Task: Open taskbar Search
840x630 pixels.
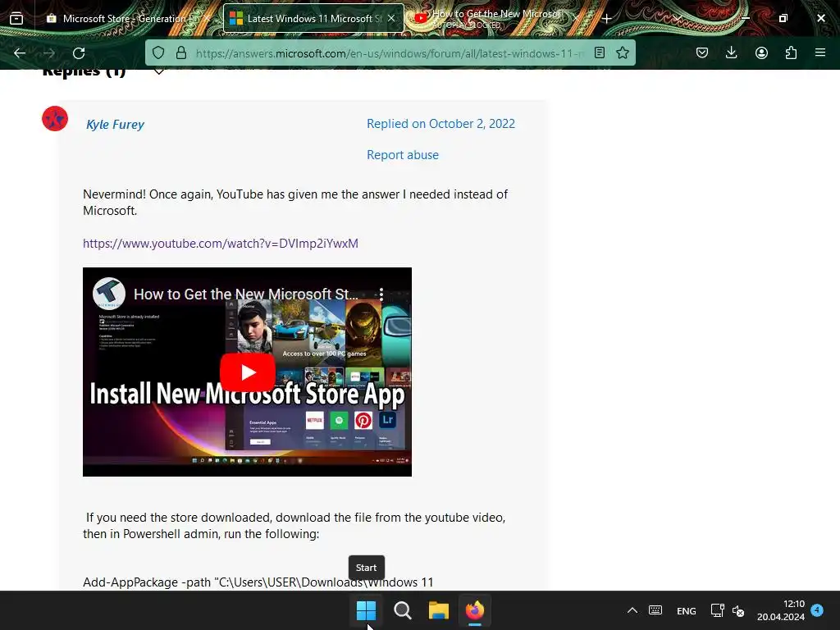Action: pos(402,610)
